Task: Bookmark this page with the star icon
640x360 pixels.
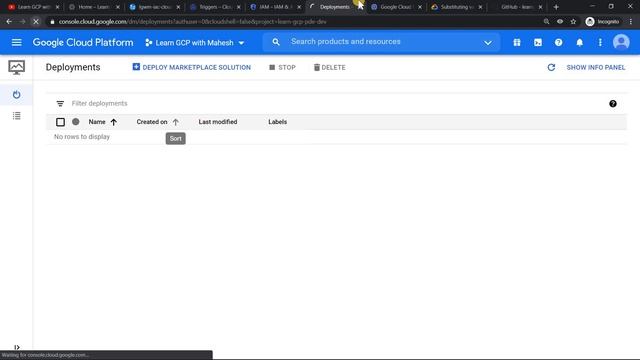Action: [x=573, y=22]
